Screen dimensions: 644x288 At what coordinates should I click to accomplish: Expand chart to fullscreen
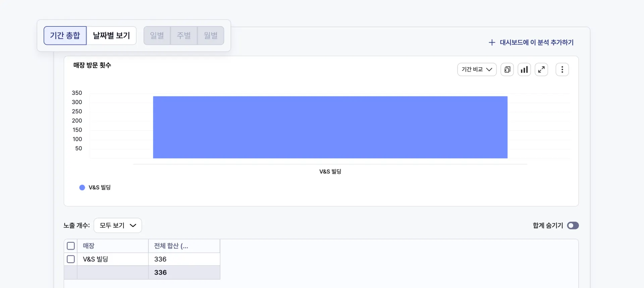tap(541, 70)
